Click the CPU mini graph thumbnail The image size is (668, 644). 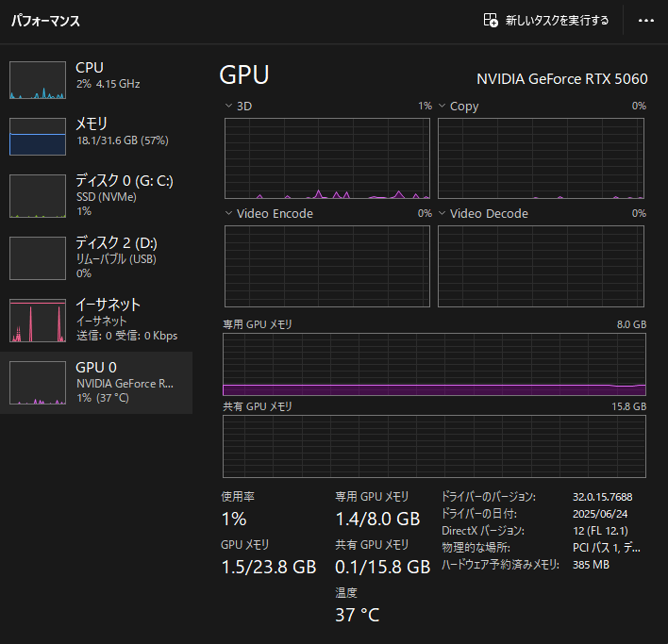[37, 81]
